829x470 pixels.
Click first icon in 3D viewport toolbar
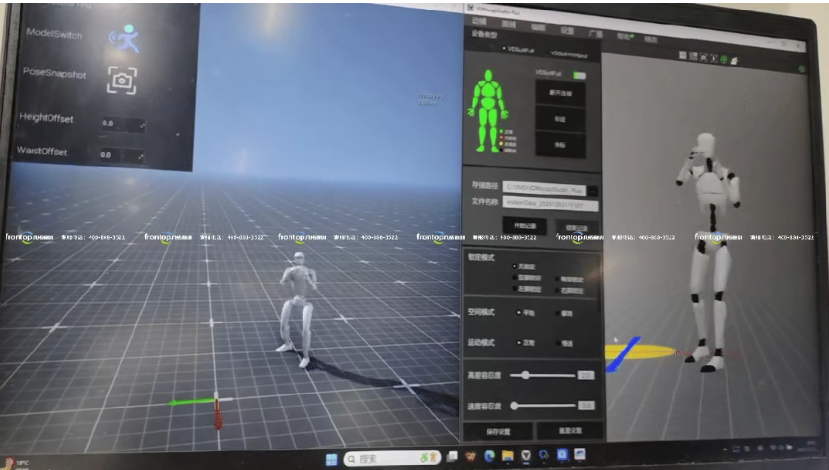click(x=682, y=57)
